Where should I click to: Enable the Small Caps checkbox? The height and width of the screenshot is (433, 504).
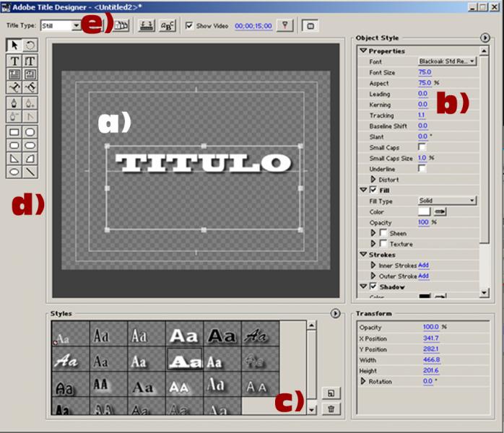[x=422, y=147]
